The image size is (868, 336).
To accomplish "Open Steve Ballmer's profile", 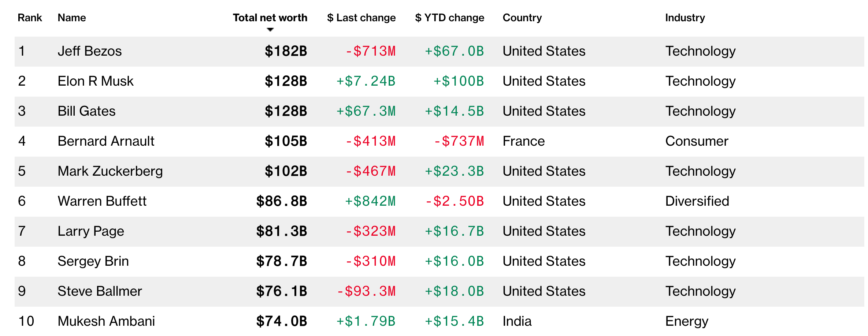I will pyautogui.click(x=100, y=291).
